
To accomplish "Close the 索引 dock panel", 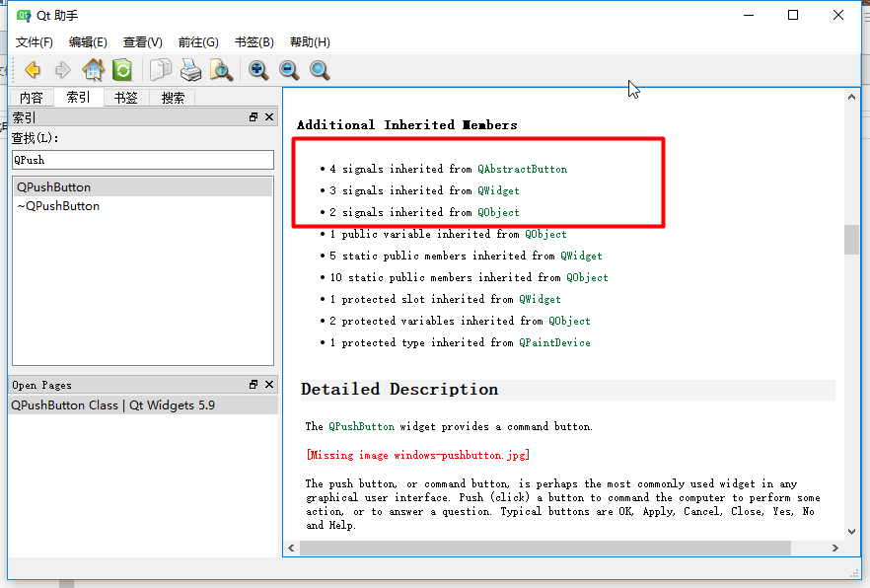I will (x=269, y=117).
